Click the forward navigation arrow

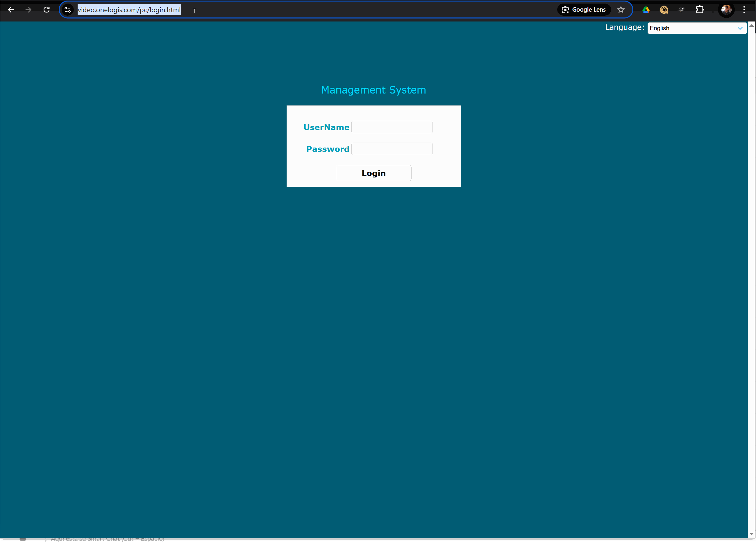click(x=29, y=10)
